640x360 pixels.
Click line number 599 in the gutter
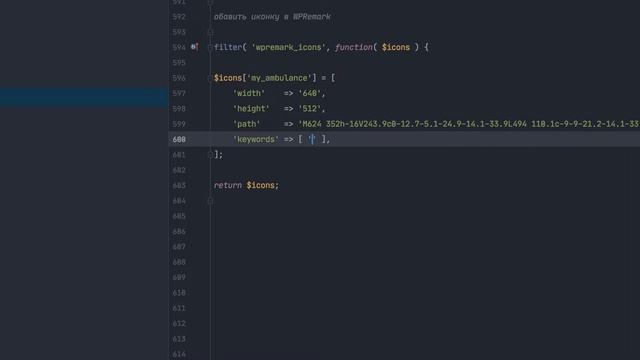[179, 124]
